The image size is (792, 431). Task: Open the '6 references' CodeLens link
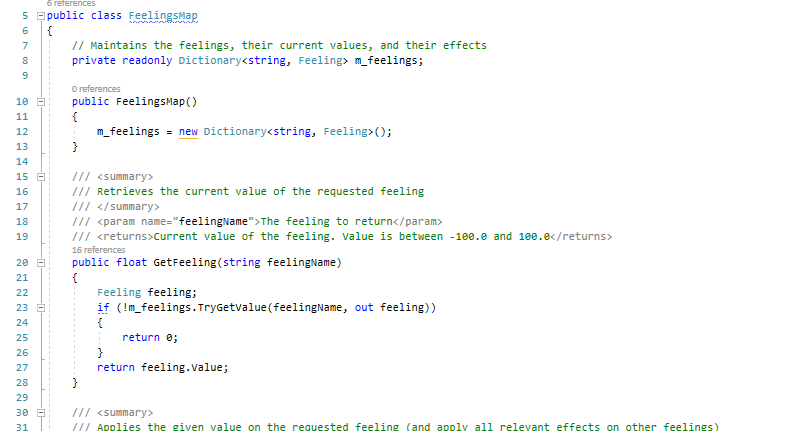tap(71, 4)
